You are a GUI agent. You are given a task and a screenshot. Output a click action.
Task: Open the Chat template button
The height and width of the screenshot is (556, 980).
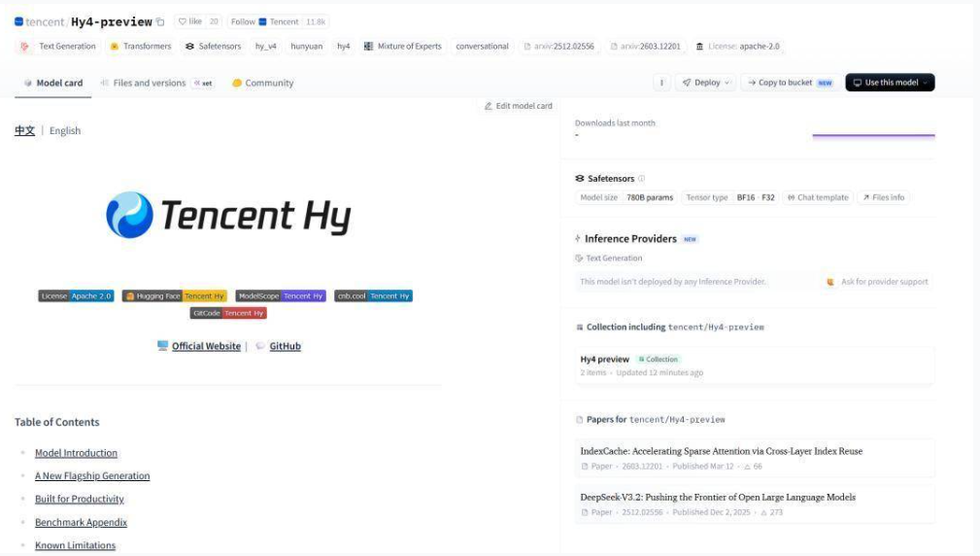point(818,197)
